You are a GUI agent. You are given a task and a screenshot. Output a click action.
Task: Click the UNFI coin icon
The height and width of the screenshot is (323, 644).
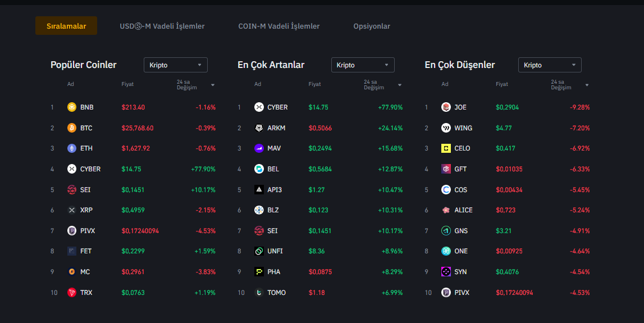(259, 251)
